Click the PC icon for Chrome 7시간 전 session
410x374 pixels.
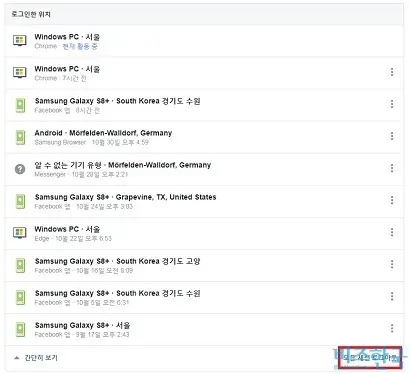coord(20,72)
